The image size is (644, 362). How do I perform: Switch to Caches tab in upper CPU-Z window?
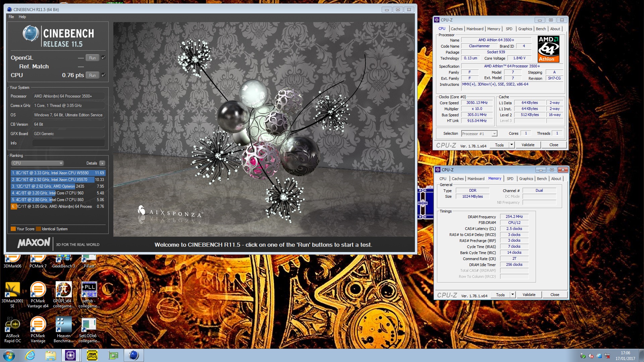tap(457, 29)
